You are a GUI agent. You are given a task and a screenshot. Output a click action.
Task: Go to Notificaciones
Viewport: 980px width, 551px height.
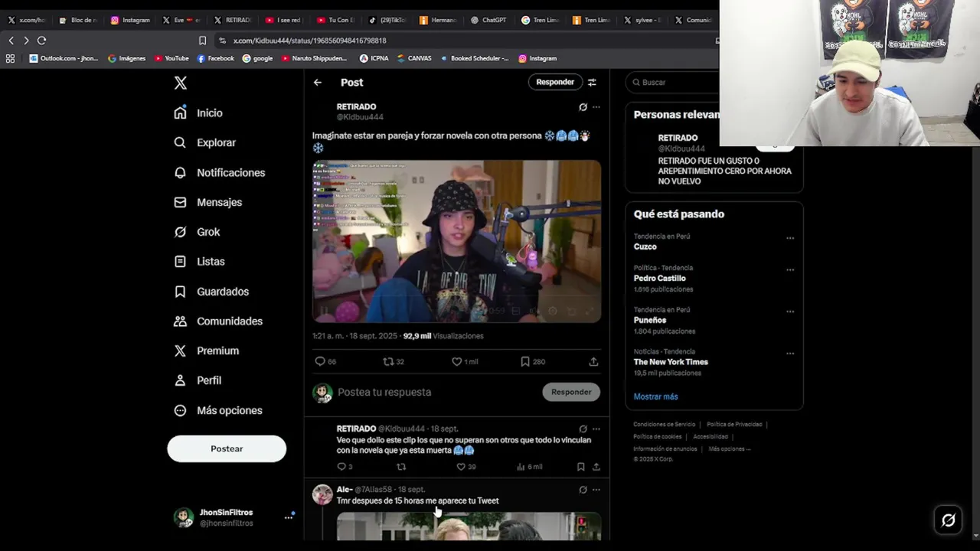(x=219, y=172)
